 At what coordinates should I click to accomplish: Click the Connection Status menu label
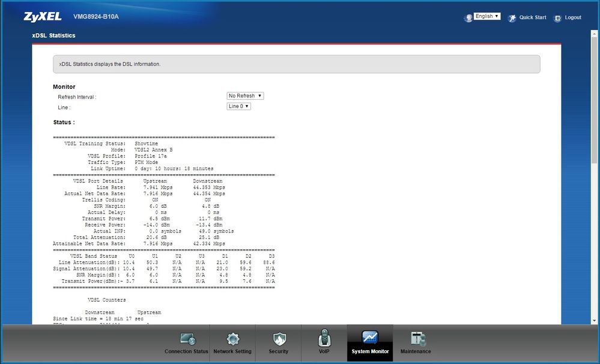tap(186, 351)
